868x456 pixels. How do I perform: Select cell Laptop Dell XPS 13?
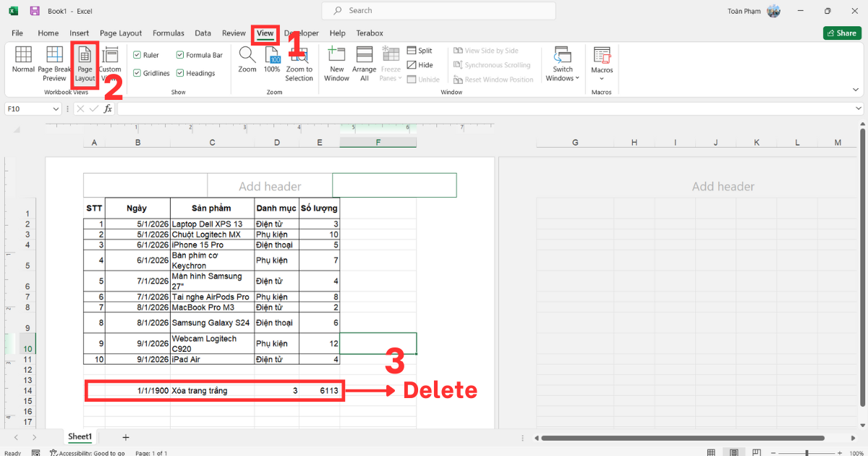(213, 224)
